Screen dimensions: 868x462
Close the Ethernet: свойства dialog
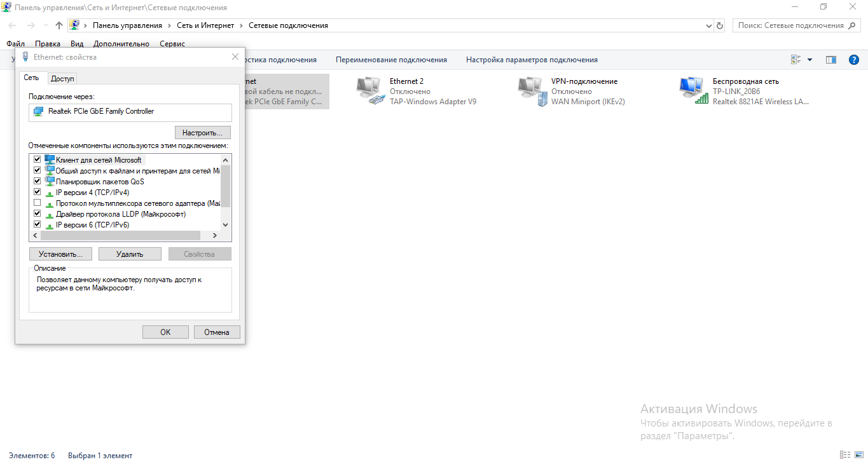tap(235, 57)
